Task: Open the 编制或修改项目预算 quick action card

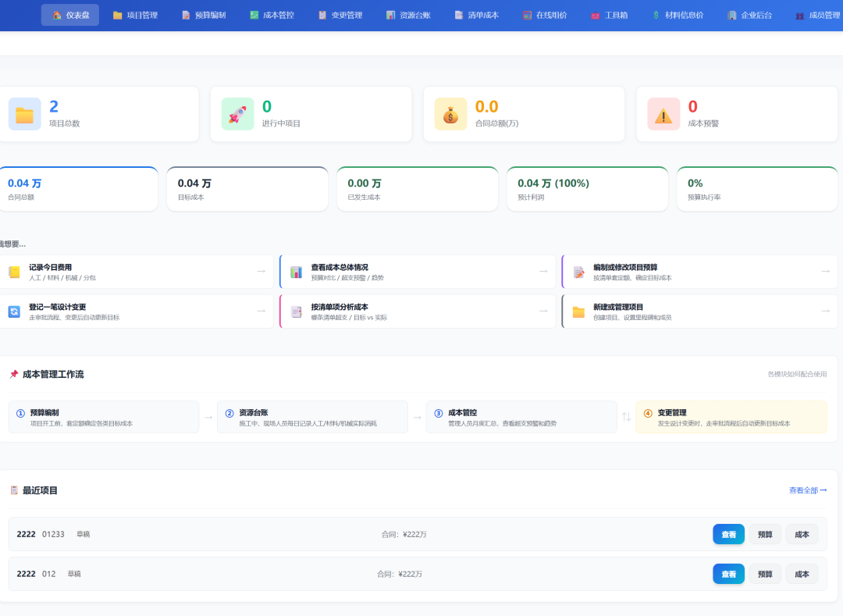Action: [x=699, y=272]
